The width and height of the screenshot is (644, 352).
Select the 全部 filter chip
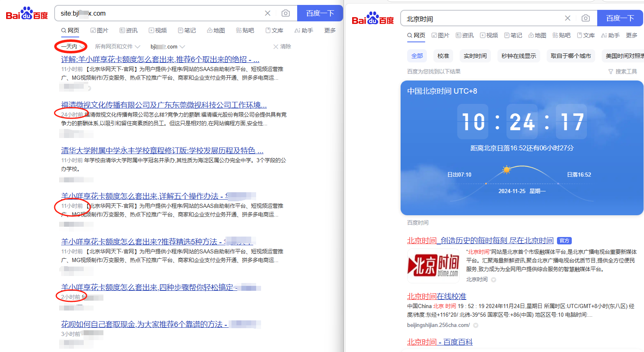click(x=417, y=56)
